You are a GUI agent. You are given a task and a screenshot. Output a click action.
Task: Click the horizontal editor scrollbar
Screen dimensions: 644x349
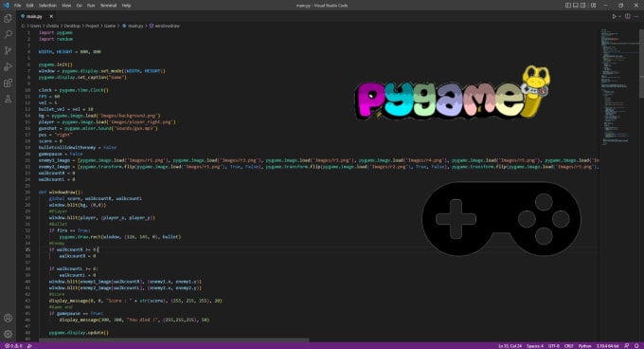coord(173,340)
